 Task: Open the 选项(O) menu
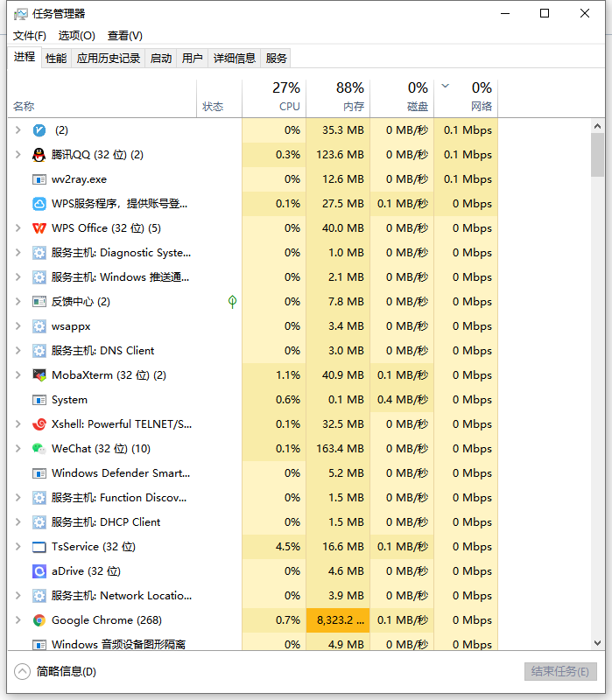click(77, 36)
